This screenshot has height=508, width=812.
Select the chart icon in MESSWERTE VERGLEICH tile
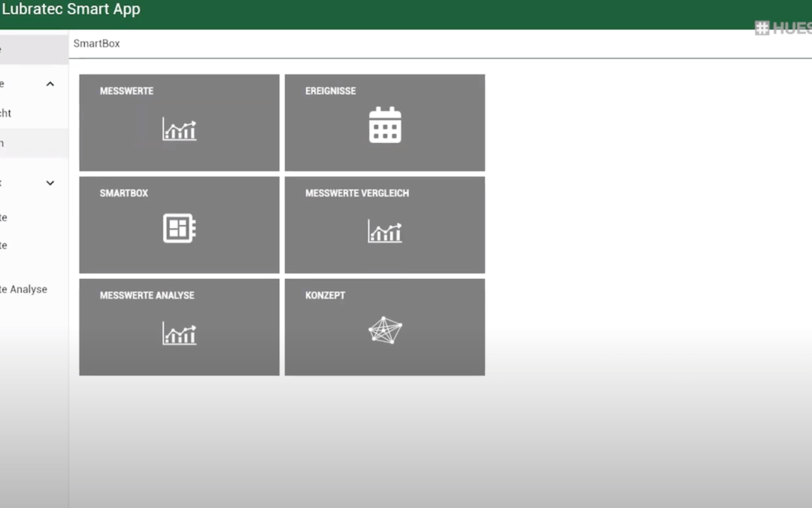(385, 231)
